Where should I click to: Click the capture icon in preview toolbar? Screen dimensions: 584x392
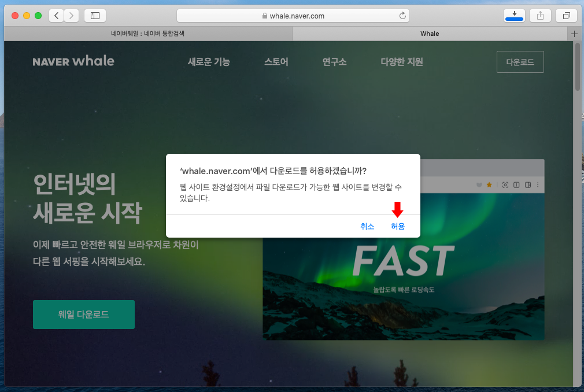coord(505,184)
